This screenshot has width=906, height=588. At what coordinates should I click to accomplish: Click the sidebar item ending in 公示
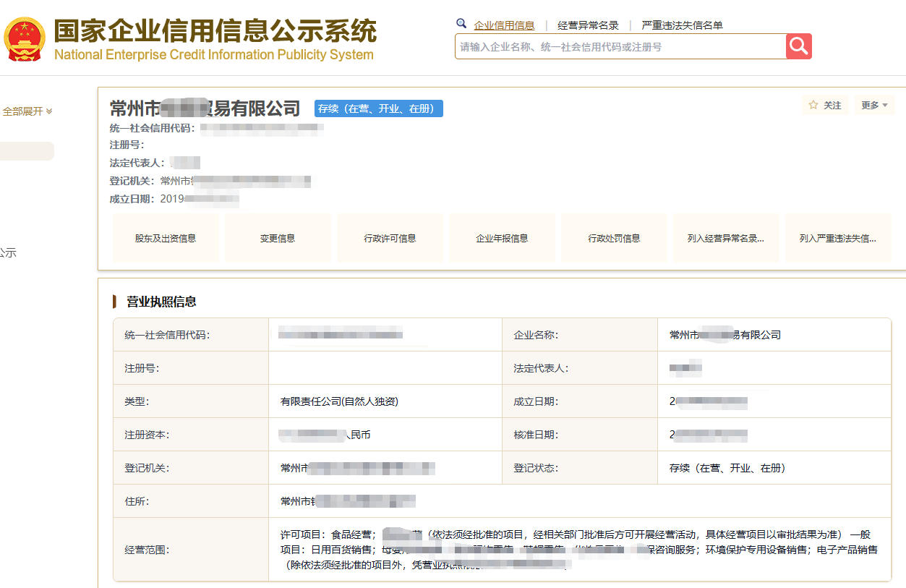pos(8,253)
